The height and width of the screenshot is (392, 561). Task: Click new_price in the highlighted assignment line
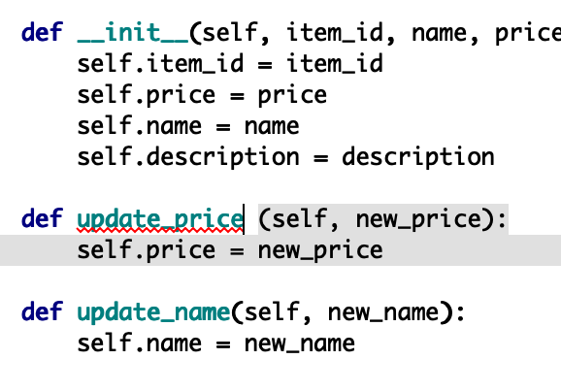click(320, 250)
